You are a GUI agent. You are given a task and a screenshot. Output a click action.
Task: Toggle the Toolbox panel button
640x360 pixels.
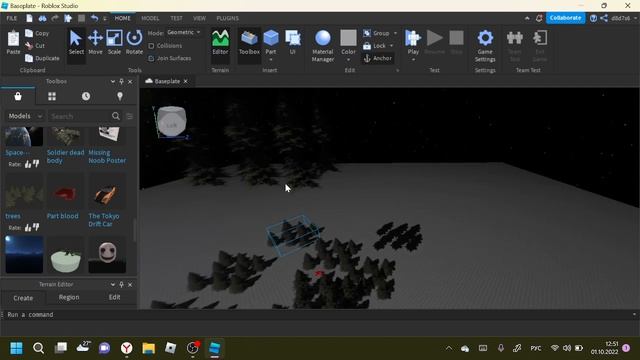click(x=249, y=42)
